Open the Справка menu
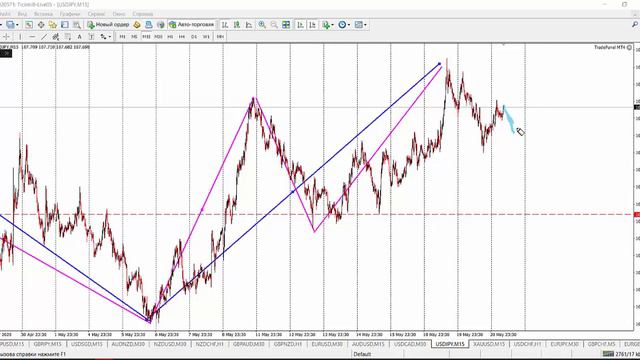This screenshot has width=640, height=360. pos(143,14)
